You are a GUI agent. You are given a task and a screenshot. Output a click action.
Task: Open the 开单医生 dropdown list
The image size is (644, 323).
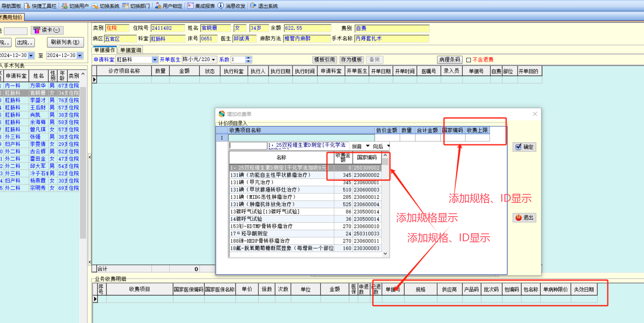[x=213, y=60]
